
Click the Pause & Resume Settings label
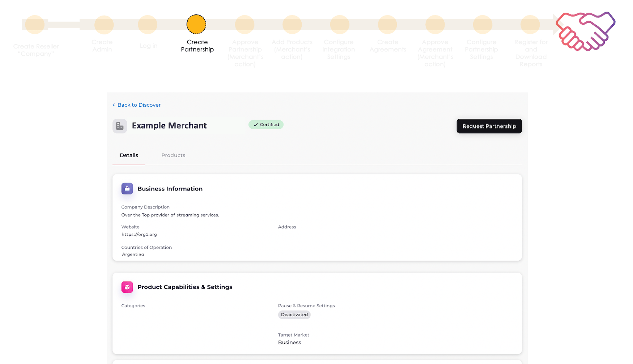(306, 306)
